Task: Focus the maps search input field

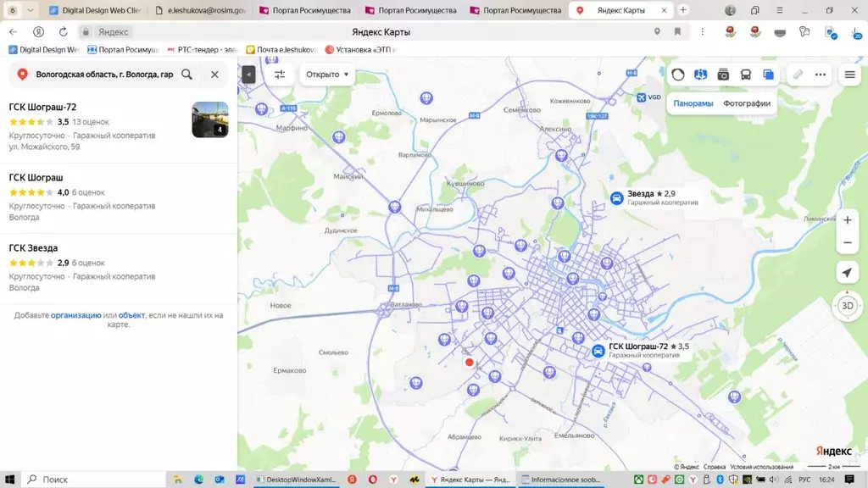Action: tap(104, 75)
